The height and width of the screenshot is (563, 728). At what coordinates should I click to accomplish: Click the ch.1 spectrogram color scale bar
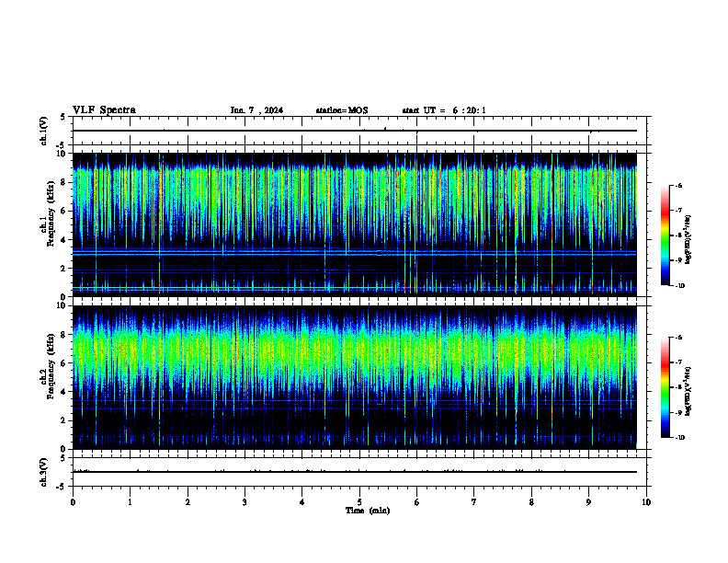[665, 236]
